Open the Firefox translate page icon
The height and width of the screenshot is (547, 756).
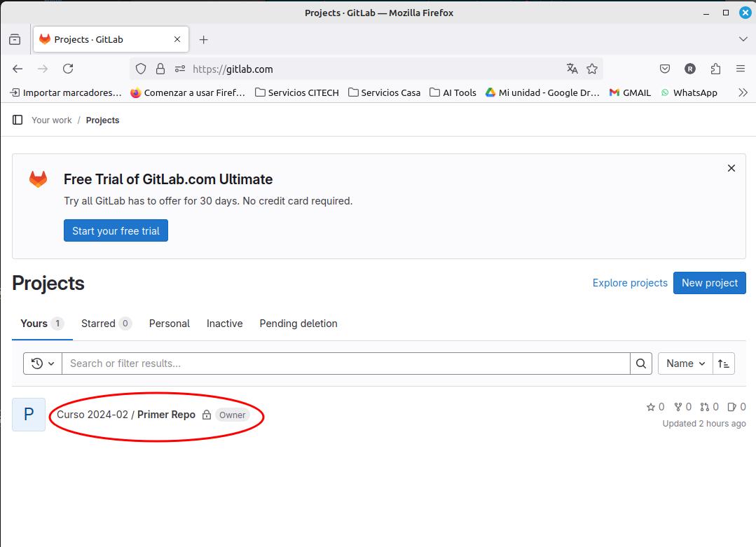tap(572, 69)
